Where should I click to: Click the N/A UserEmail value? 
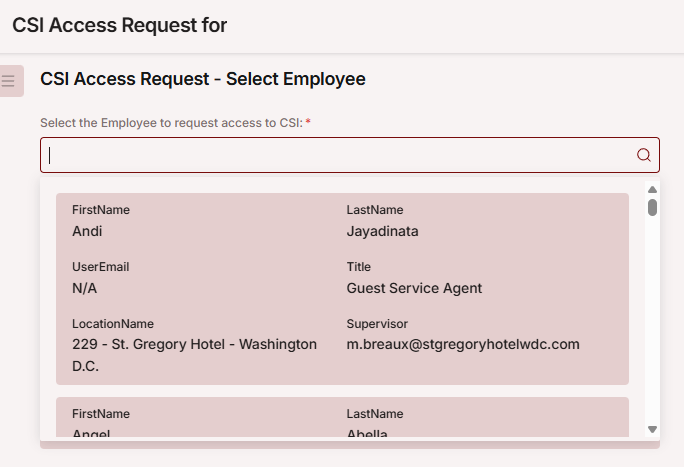pyautogui.click(x=85, y=288)
